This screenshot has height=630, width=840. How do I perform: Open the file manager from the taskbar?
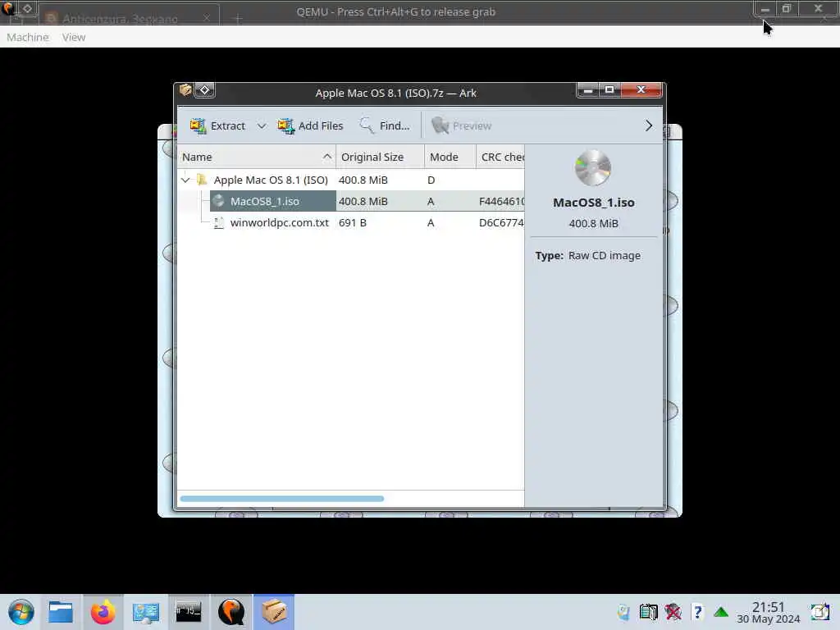[61, 612]
